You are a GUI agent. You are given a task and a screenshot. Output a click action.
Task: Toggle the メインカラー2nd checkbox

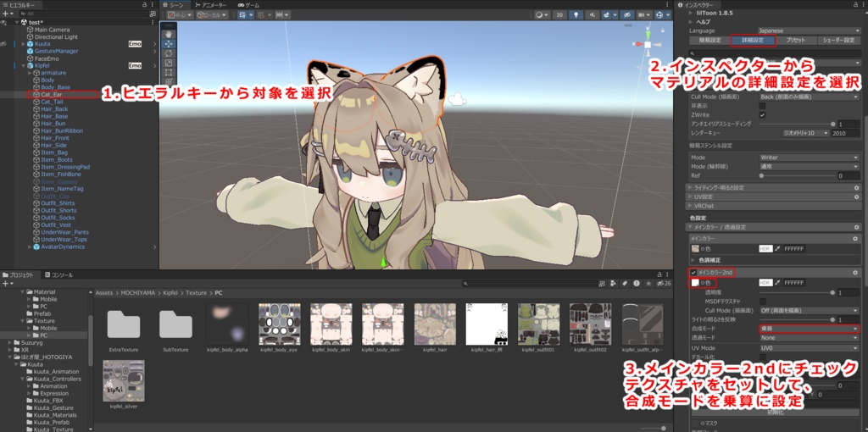(693, 273)
